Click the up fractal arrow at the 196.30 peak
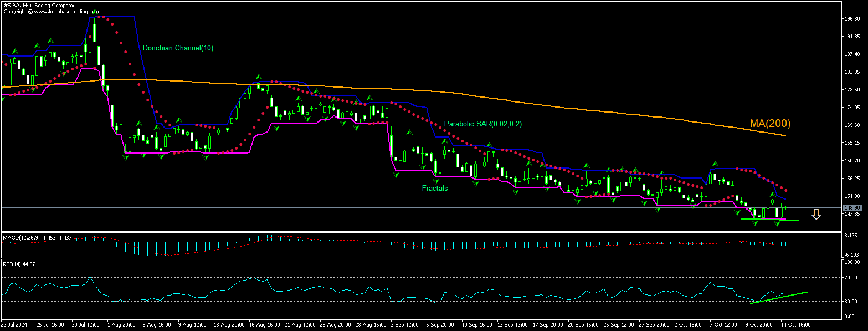The width and height of the screenshot is (868, 331). point(95,12)
